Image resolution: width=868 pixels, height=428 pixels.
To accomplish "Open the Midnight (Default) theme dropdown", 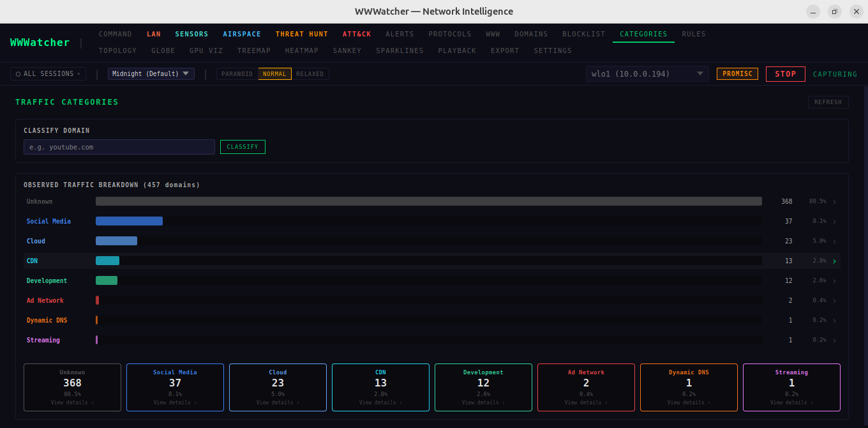I will point(151,74).
